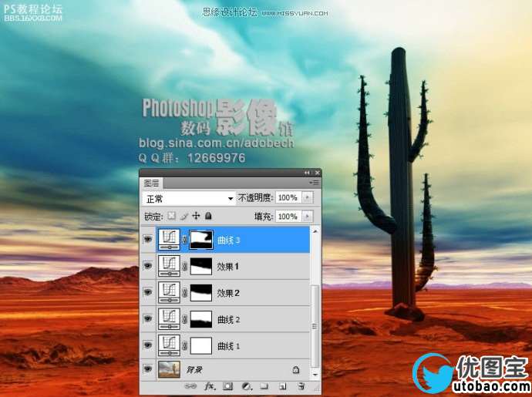Image resolution: width=532 pixels, height=397 pixels.
Task: Hide the 效果 1 layer
Action: point(147,266)
